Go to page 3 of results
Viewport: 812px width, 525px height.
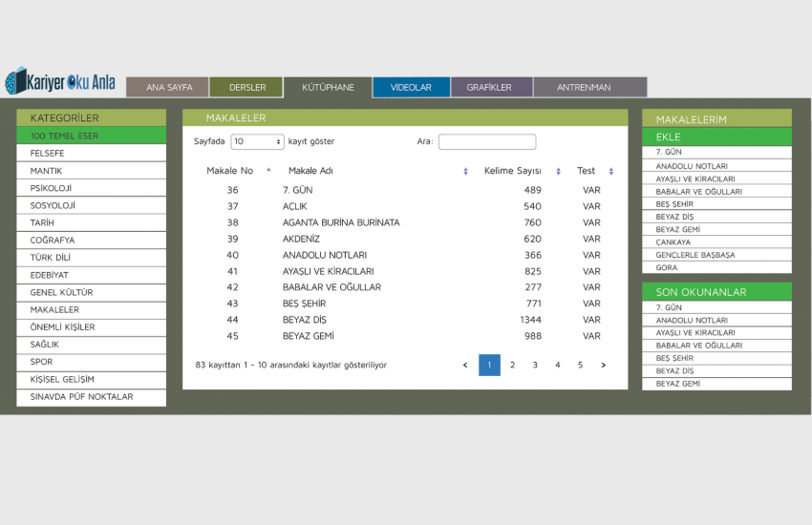(535, 365)
